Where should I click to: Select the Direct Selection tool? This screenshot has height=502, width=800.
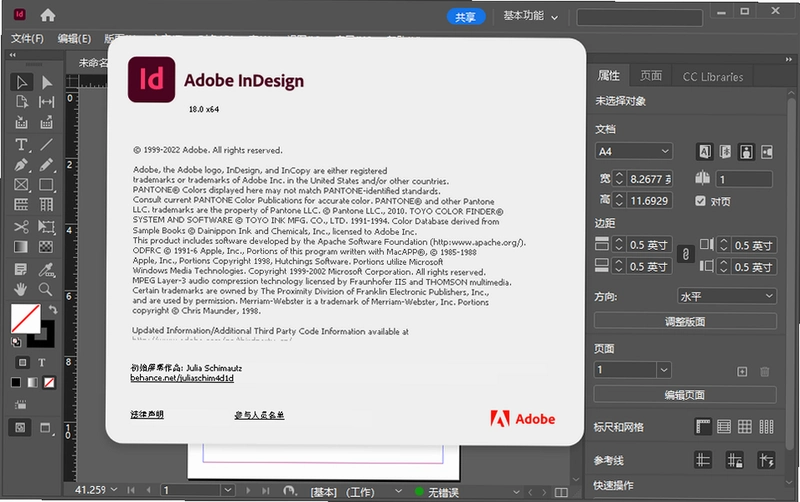click(46, 82)
